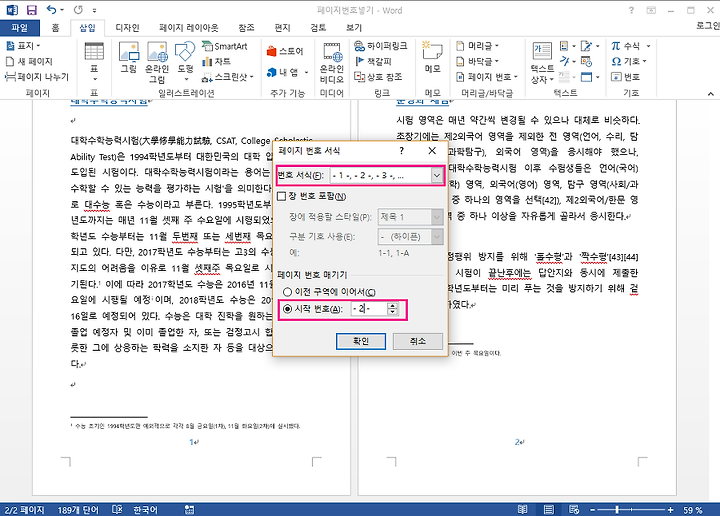The height and width of the screenshot is (516, 720).
Task: Insert a picture using 그림 icon
Action: pos(129,57)
